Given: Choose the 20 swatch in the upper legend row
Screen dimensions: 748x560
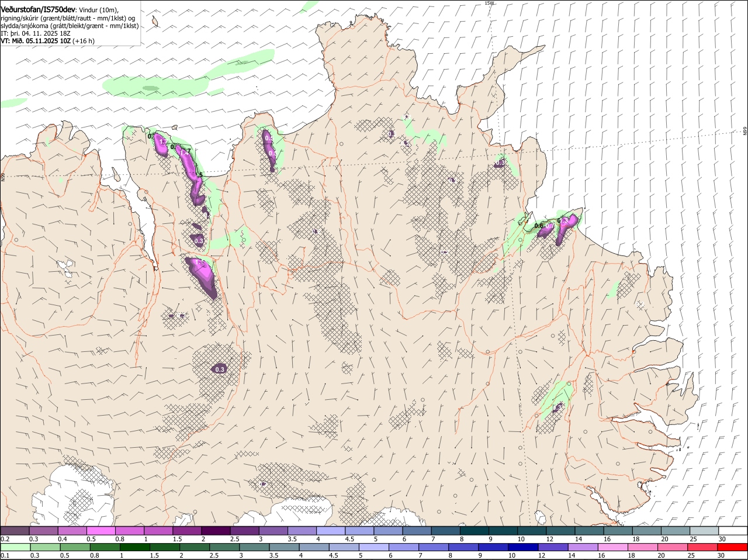Looking at the screenshot, I should (675, 531).
